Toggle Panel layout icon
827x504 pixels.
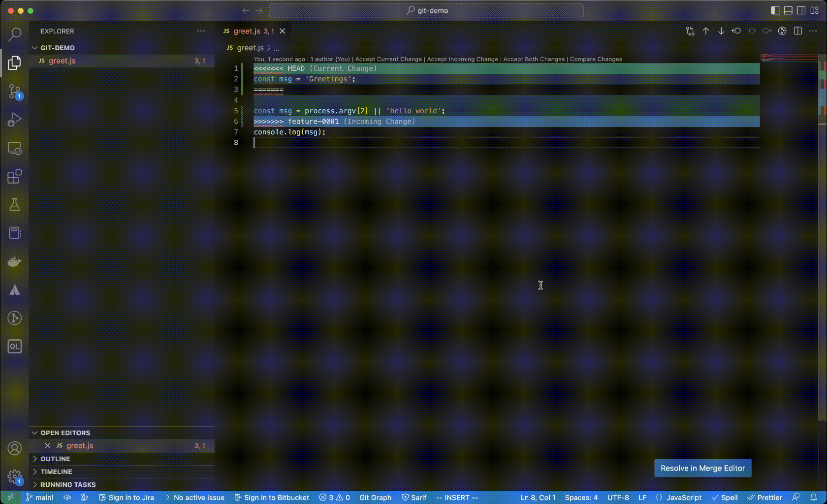coord(788,10)
